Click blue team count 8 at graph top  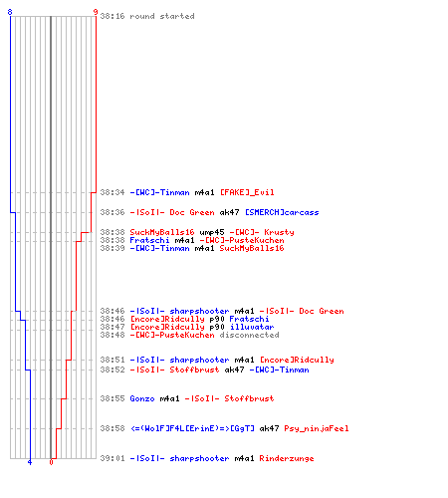[10, 12]
